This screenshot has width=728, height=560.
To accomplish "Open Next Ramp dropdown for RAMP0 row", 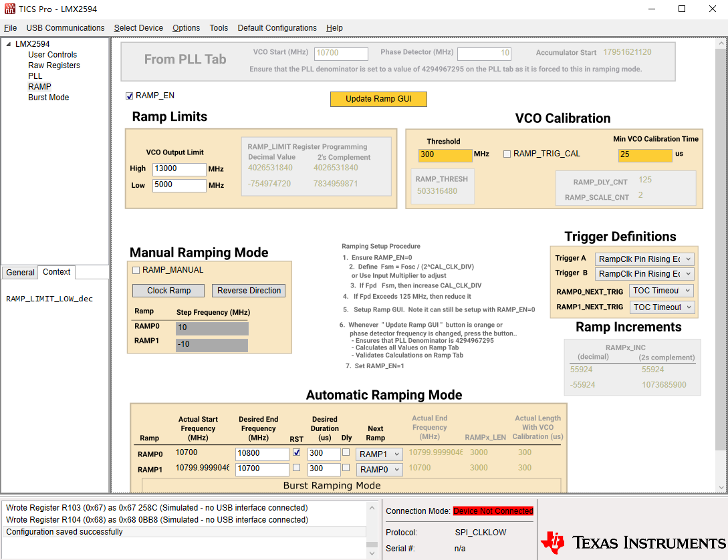I will (x=379, y=454).
